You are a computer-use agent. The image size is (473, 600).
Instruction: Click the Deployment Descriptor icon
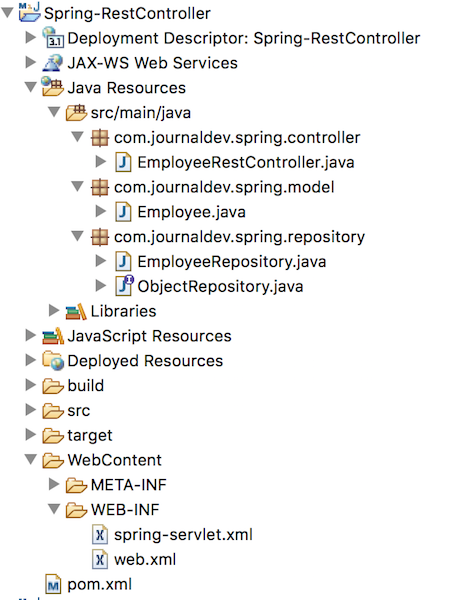coord(53,37)
